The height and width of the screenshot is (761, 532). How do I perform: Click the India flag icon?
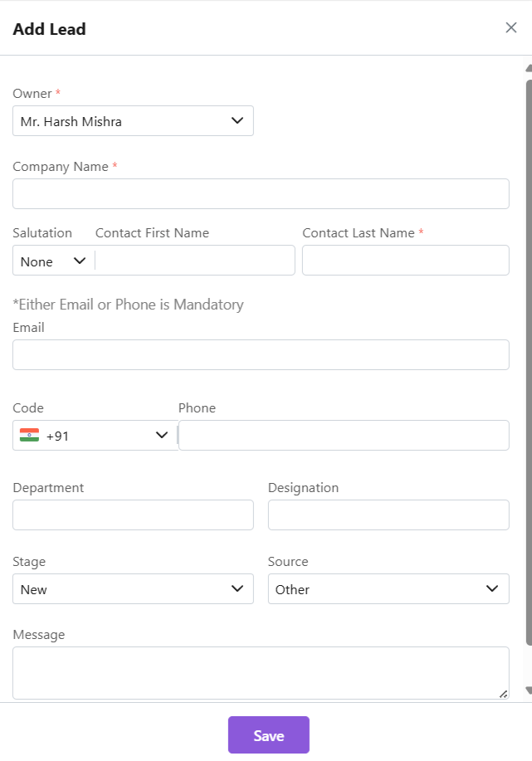[30, 435]
